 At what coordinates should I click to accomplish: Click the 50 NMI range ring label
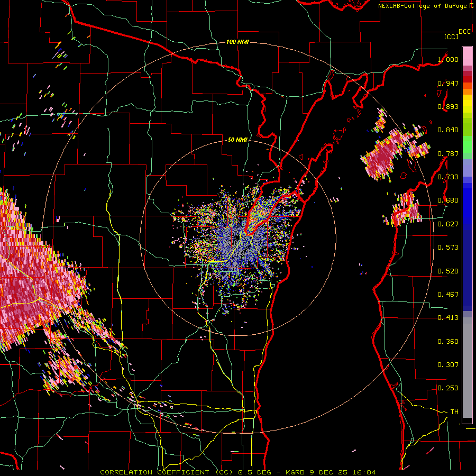tap(237, 140)
